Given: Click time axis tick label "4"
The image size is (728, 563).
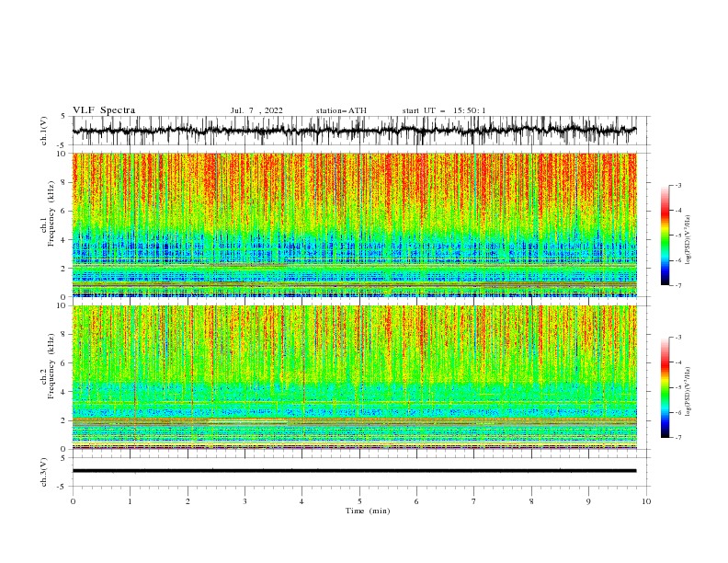Looking at the screenshot, I should click(302, 501).
